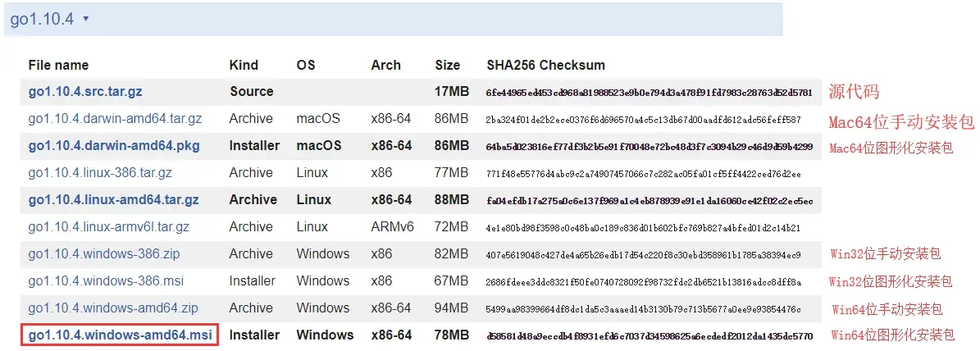
Task: Click the Size column header
Action: tap(448, 65)
